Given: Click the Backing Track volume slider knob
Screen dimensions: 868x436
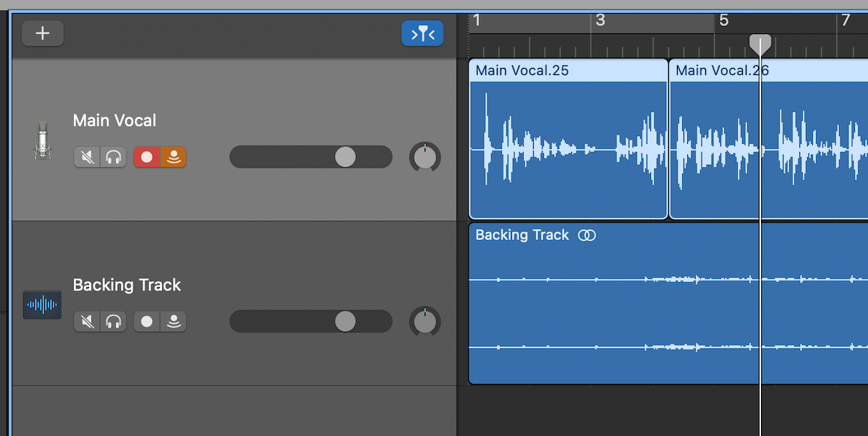Looking at the screenshot, I should pyautogui.click(x=345, y=322).
